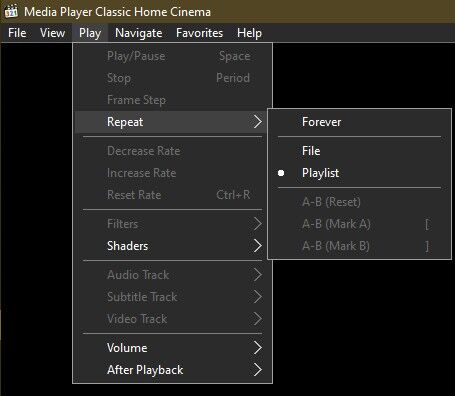Open the File menu
Viewport: 455px width, 396px height.
(17, 33)
